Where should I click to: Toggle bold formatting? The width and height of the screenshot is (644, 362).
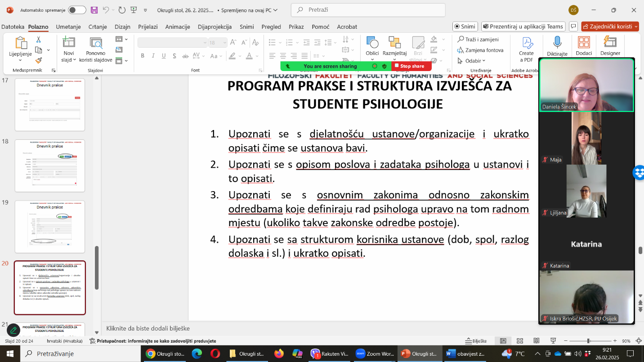[143, 56]
